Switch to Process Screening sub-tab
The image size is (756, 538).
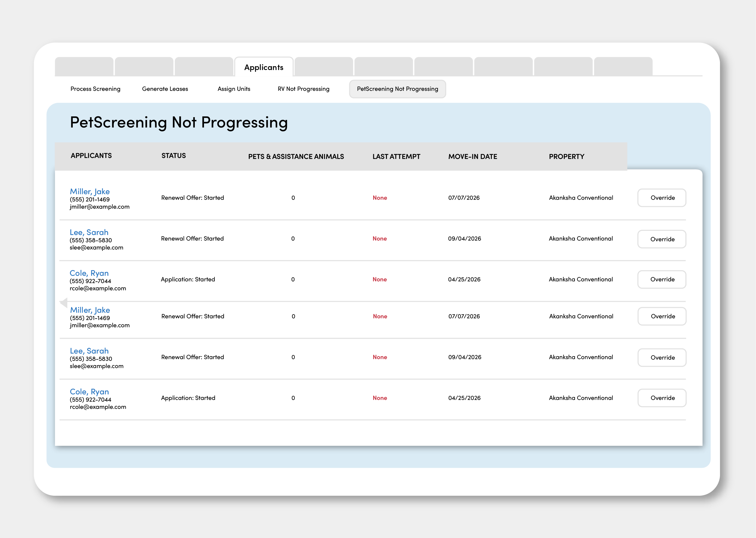coord(95,89)
